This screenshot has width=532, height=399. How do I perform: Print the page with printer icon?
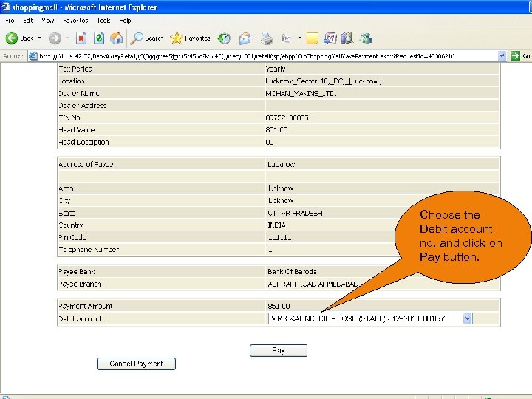point(267,38)
